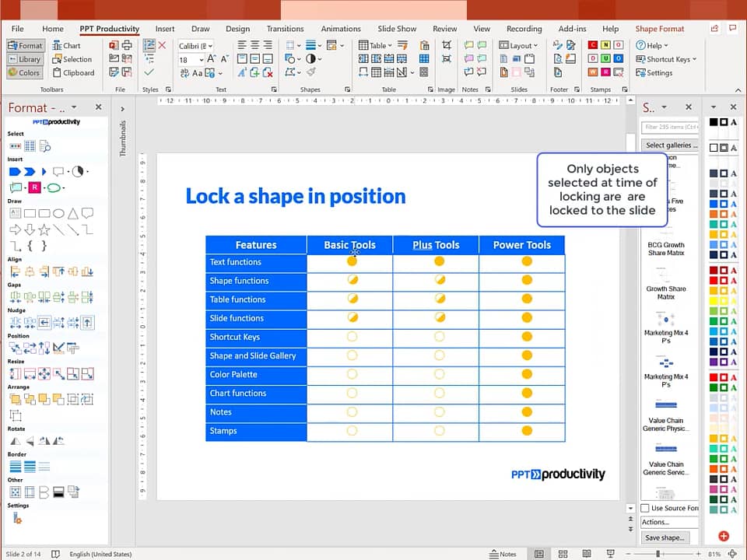Click the increase font size icon
Screen dimensions: 747x560
click(212, 58)
